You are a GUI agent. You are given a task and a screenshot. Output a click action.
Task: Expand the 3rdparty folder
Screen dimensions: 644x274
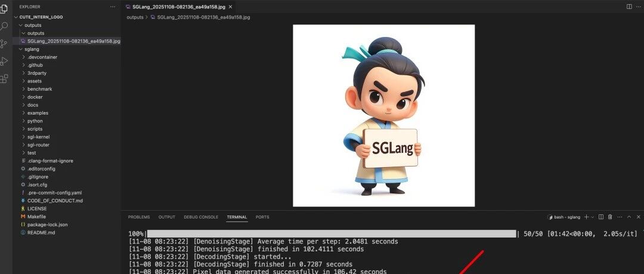pyautogui.click(x=36, y=73)
